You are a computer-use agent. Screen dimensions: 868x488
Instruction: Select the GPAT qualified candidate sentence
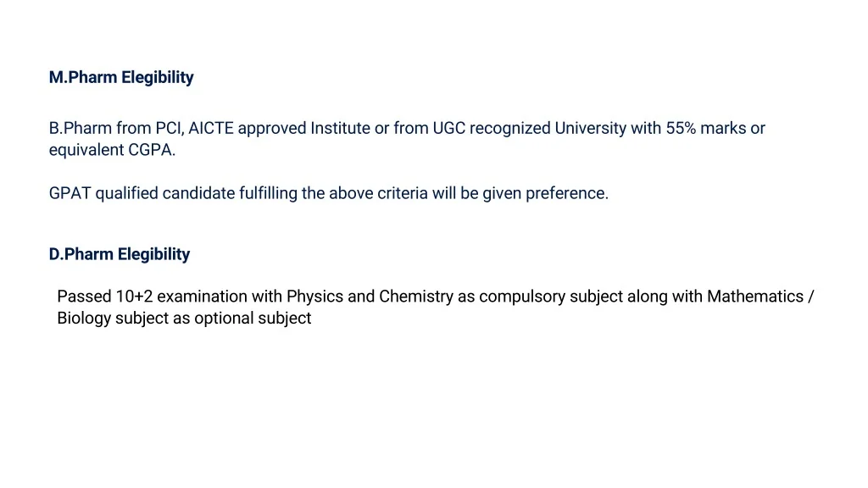(x=328, y=193)
